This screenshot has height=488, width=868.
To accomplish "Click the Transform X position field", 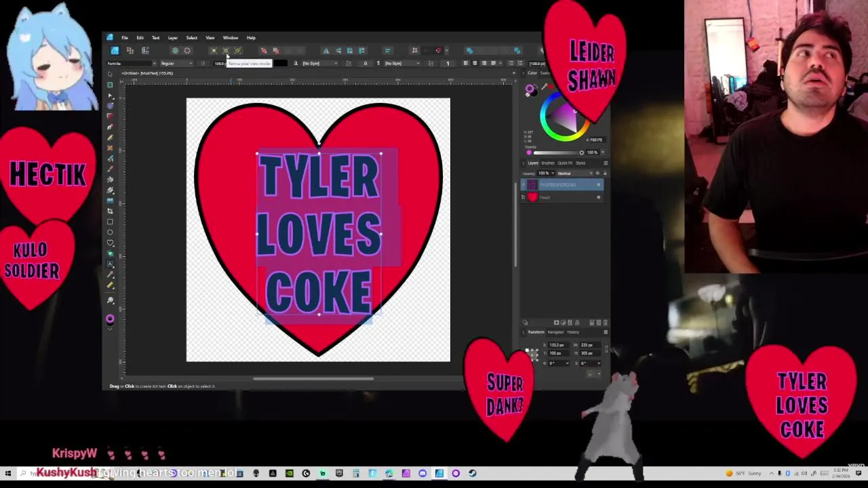I will pos(560,345).
